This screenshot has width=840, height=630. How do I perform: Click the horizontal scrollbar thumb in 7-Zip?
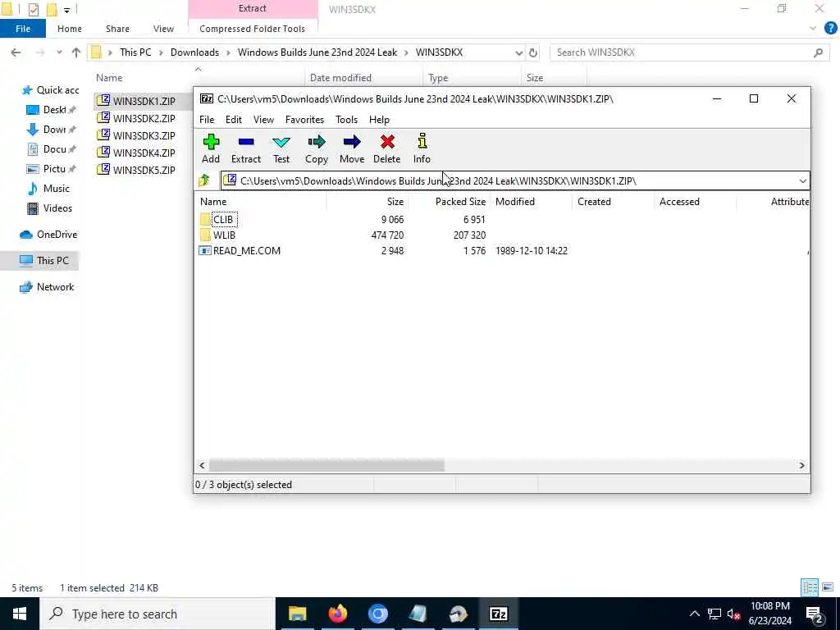(x=326, y=466)
